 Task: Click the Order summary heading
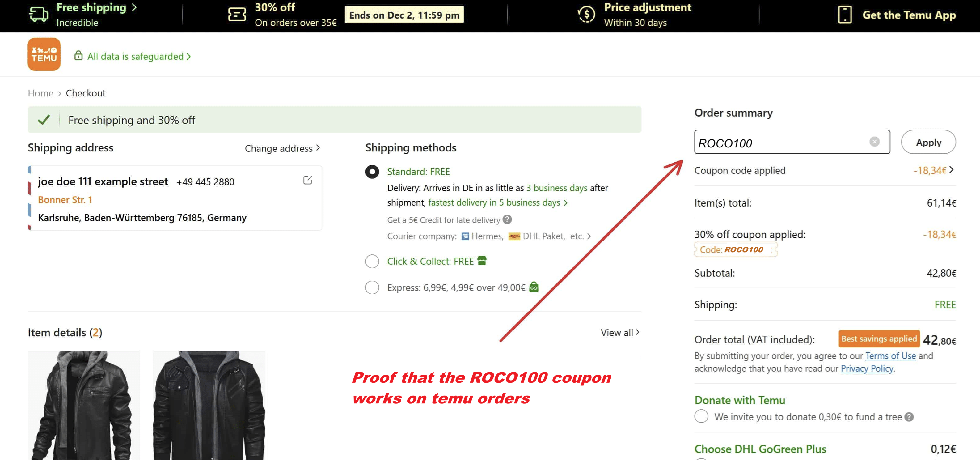pos(733,113)
